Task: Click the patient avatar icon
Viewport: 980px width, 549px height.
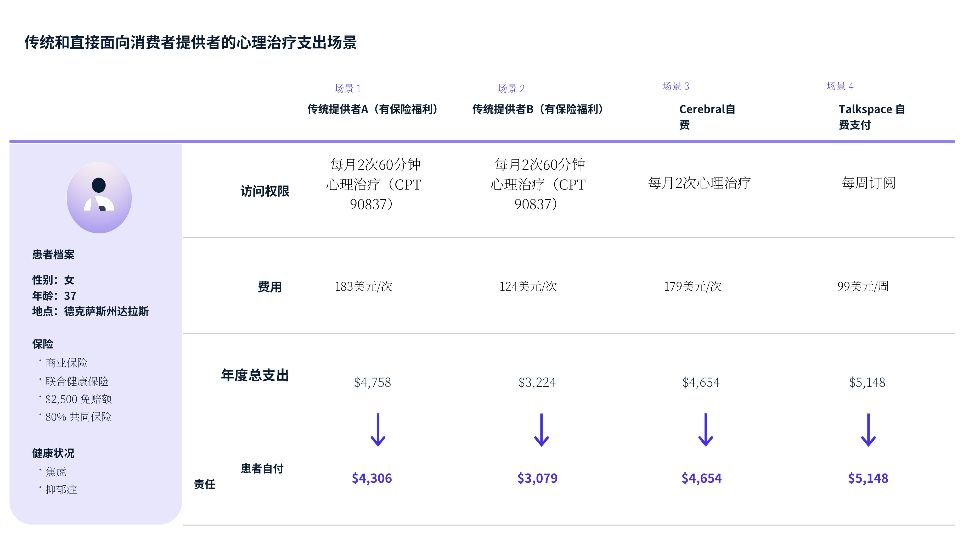Action: (x=99, y=197)
